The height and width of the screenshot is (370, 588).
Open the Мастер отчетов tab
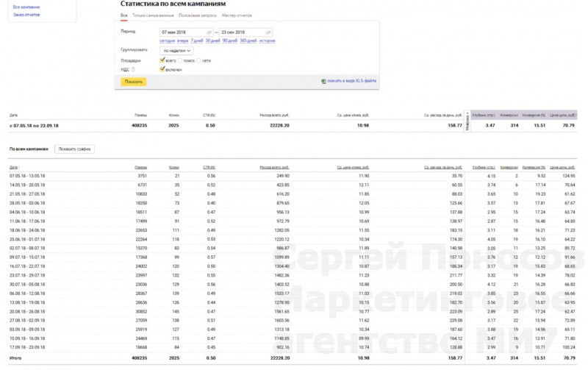[x=237, y=15]
